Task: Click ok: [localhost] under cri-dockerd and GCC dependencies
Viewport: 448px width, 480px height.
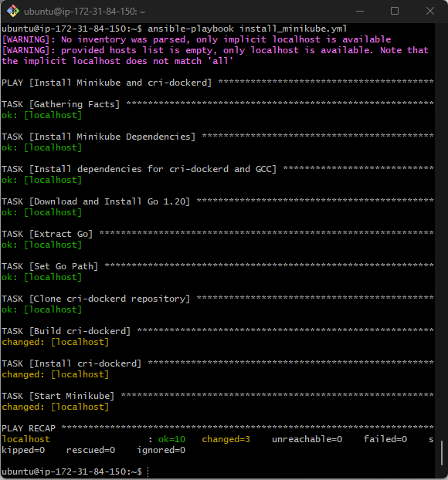Action: [42, 180]
